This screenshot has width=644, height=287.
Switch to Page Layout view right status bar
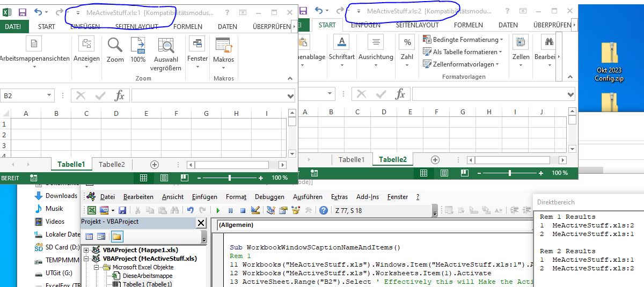[444, 173]
